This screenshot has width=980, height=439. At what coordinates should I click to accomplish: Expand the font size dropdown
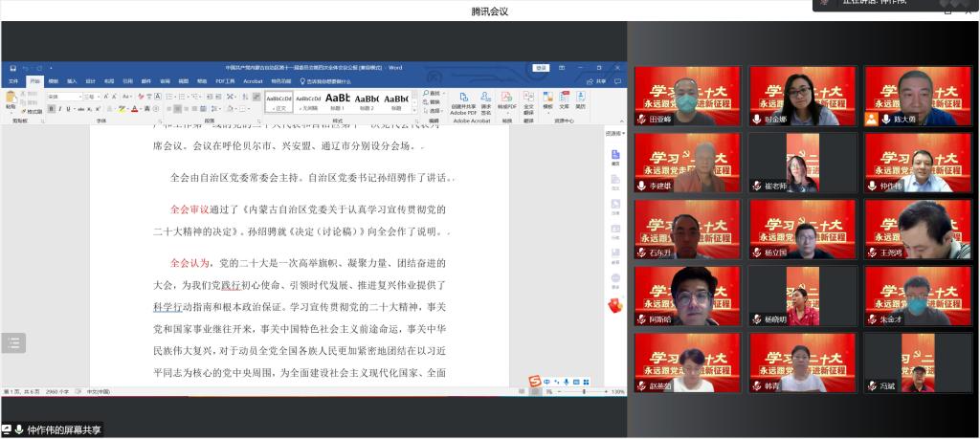point(99,97)
